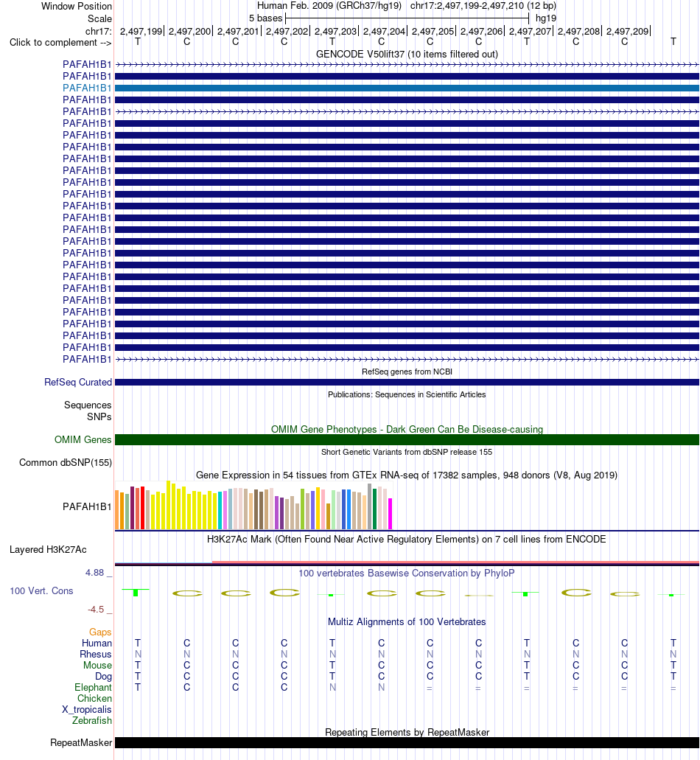The width and height of the screenshot is (700, 760).
Task: Select the 'Zebrafish' alignment row label
Action: click(x=92, y=721)
